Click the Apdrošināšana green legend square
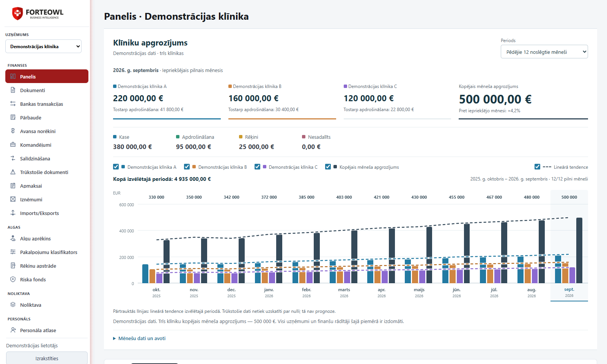The width and height of the screenshot is (607, 364). (x=178, y=137)
